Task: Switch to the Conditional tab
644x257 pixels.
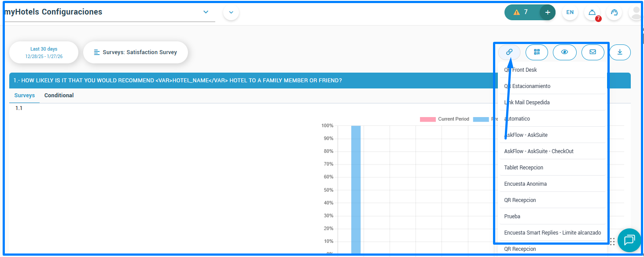Action: click(59, 95)
